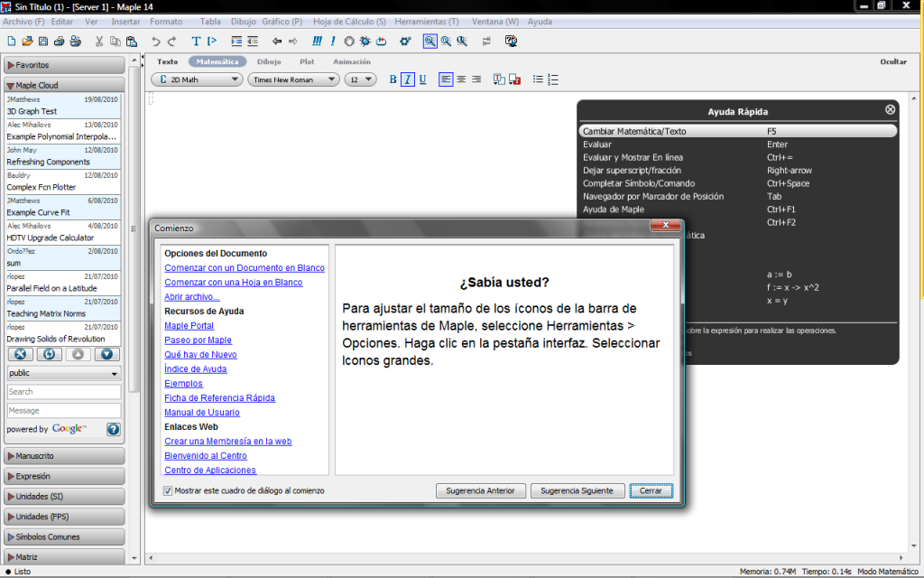Click Sugerencia Siguiente button
Viewport: 924px width, 578px height.
pos(577,490)
